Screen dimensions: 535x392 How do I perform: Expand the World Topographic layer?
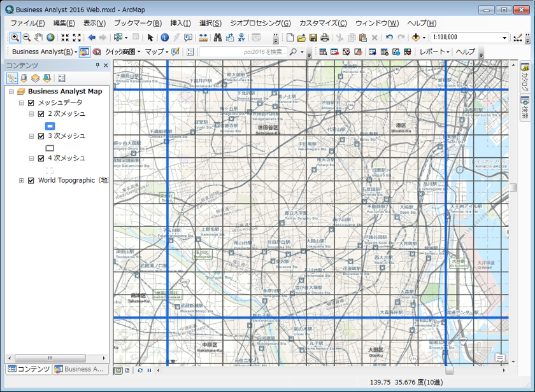pyautogui.click(x=21, y=181)
